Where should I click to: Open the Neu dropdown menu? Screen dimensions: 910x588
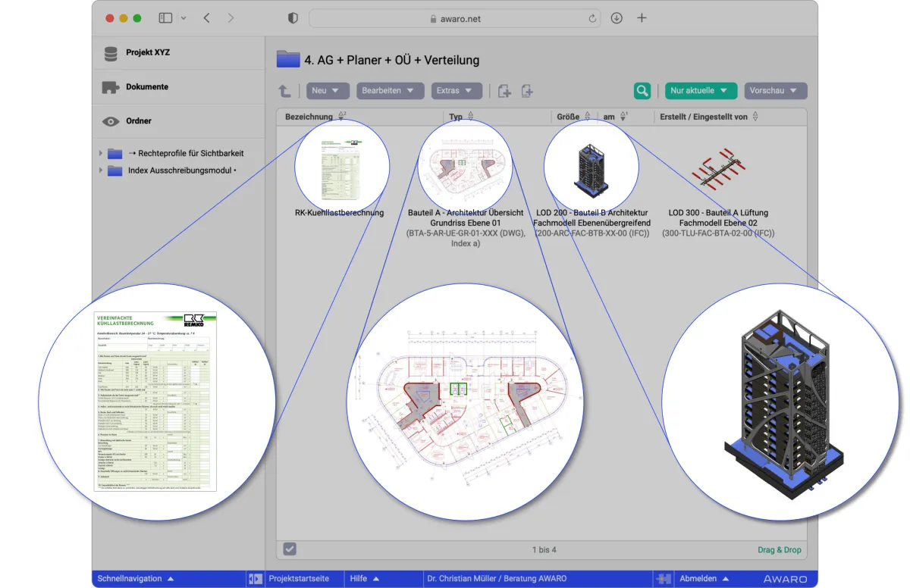328,91
